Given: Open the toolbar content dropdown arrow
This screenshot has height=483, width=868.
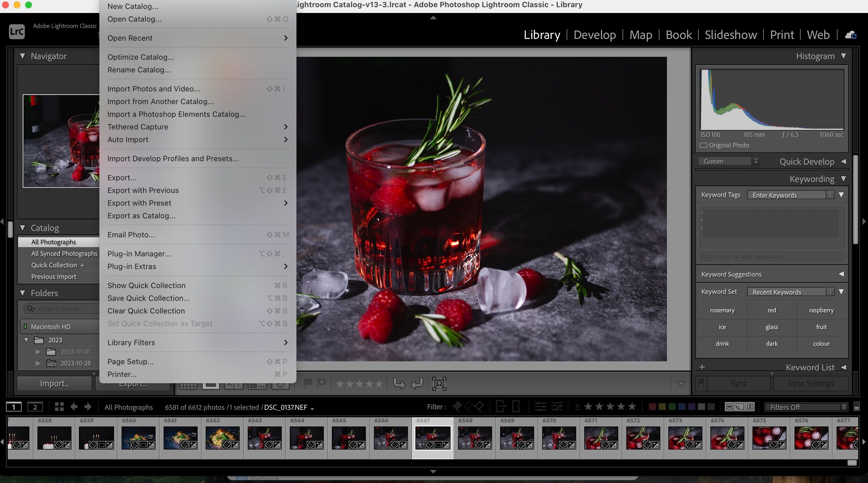Looking at the screenshot, I should 681,384.
